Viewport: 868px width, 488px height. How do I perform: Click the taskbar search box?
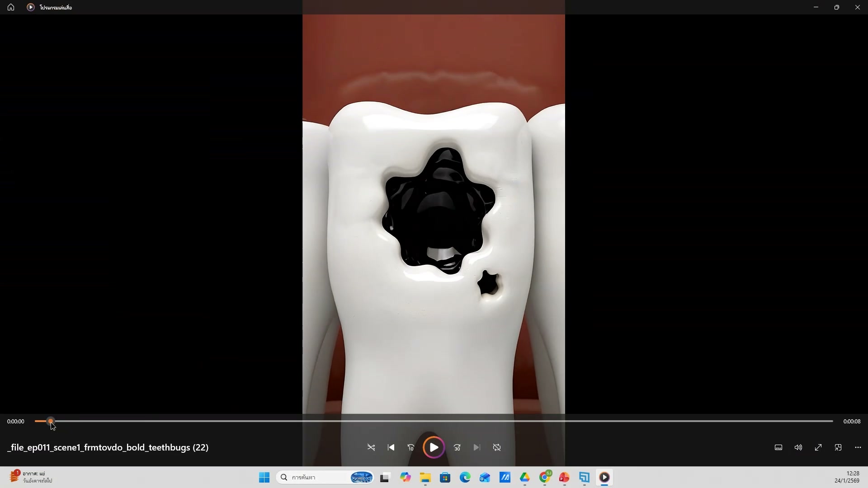click(316, 477)
